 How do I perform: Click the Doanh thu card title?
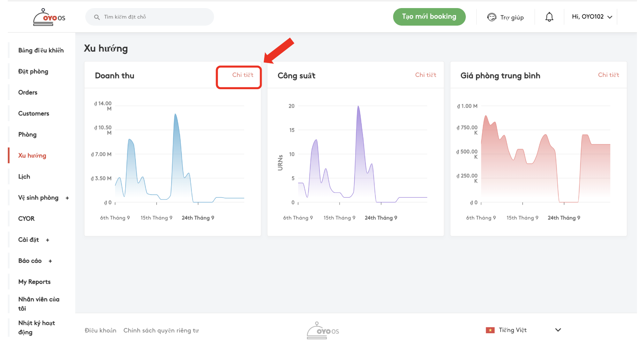click(115, 75)
